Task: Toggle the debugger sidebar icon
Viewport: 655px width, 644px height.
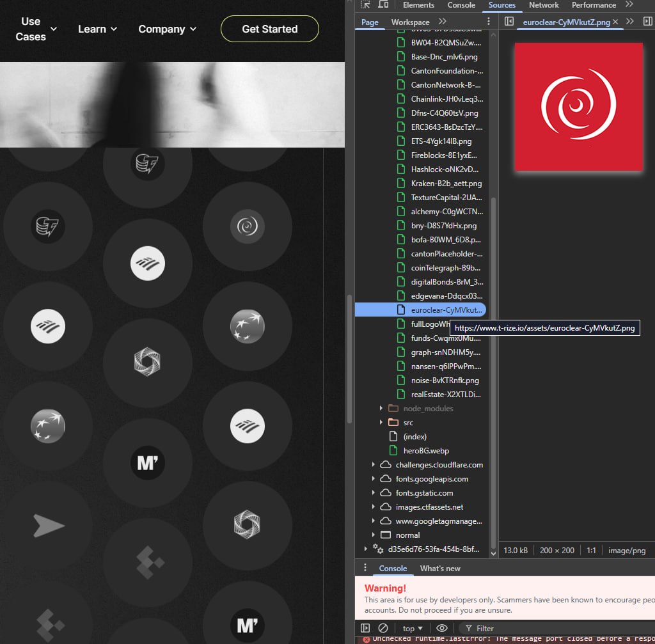Action: click(x=647, y=21)
